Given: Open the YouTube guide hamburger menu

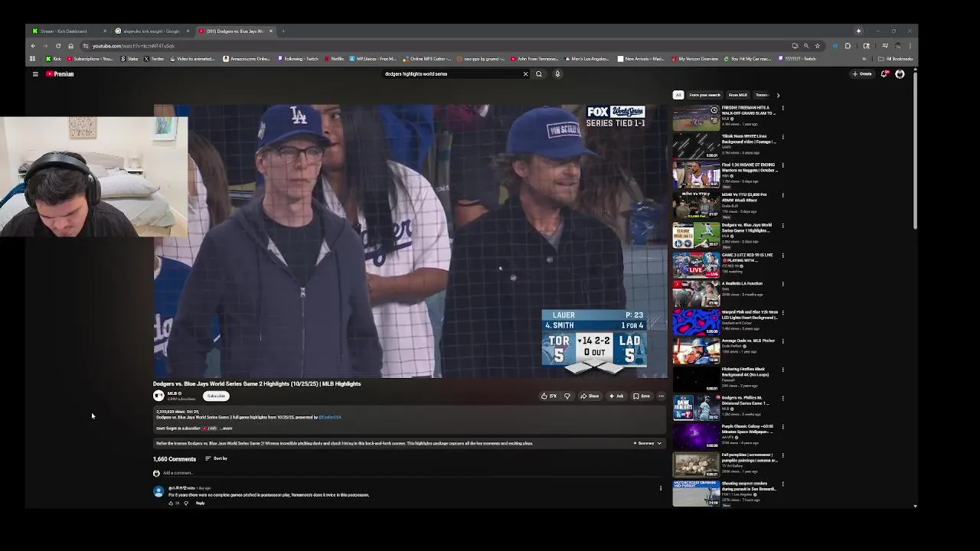Looking at the screenshot, I should point(35,74).
